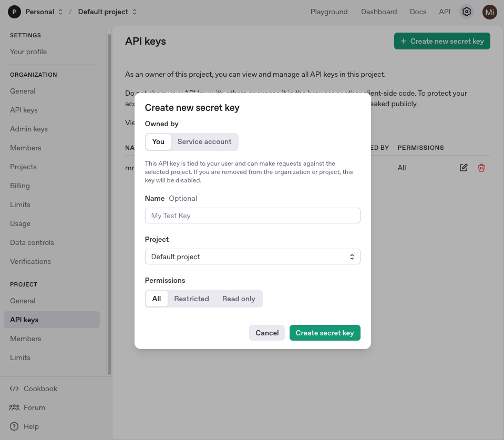The width and height of the screenshot is (504, 440).
Task: Open the Cookbook code icon link
Action: pyautogui.click(x=14, y=388)
